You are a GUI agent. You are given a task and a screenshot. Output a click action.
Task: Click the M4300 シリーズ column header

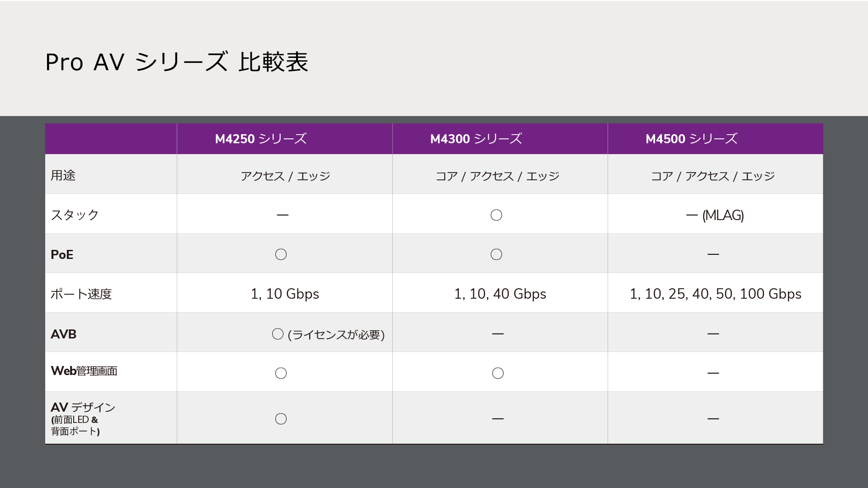[x=476, y=139]
